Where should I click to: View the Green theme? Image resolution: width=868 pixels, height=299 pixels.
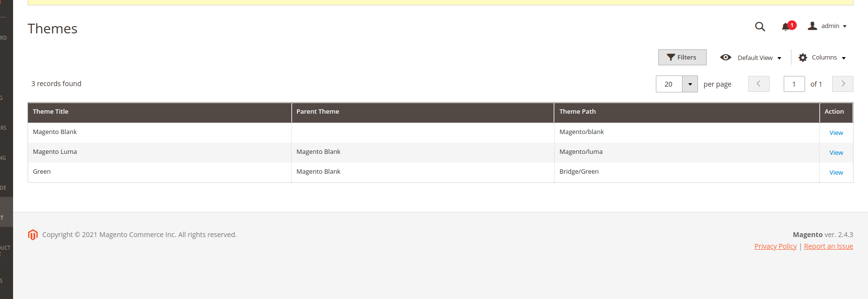coord(836,173)
